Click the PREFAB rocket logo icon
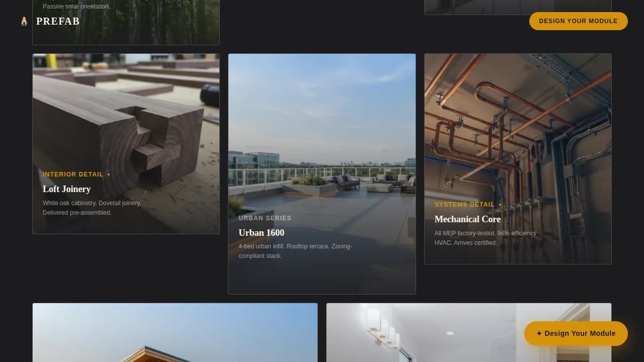This screenshot has width=644, height=362. pyautogui.click(x=24, y=21)
